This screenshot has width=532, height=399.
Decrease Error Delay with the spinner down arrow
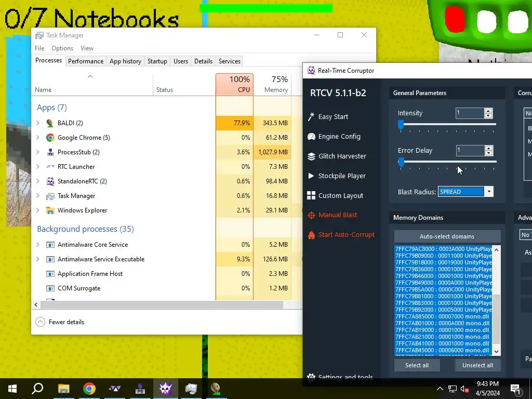point(488,153)
